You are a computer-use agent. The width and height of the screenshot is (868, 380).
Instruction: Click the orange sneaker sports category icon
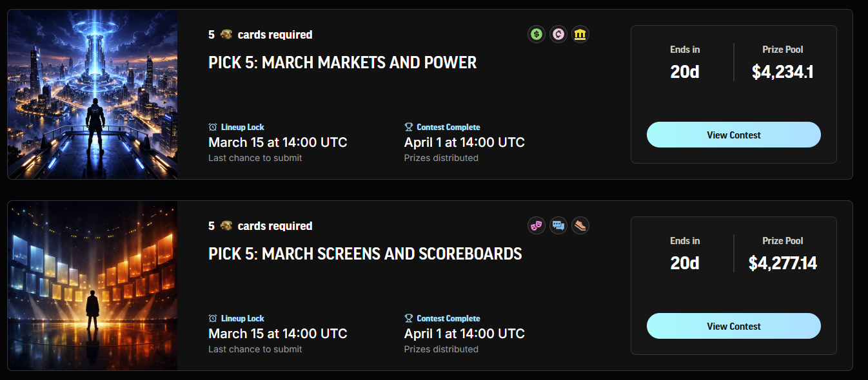click(x=580, y=225)
